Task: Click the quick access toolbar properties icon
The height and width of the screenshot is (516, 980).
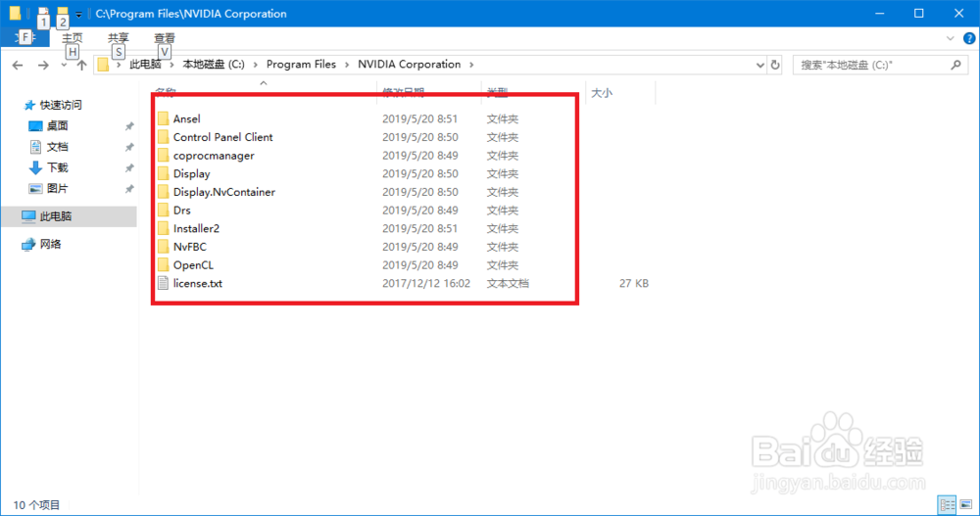Action: [43, 13]
